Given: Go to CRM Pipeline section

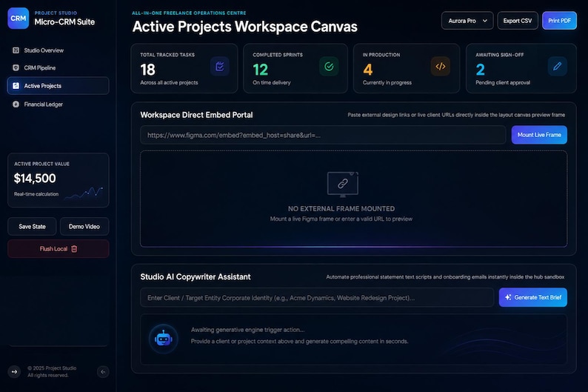Looking at the screenshot, I should pyautogui.click(x=58, y=68).
